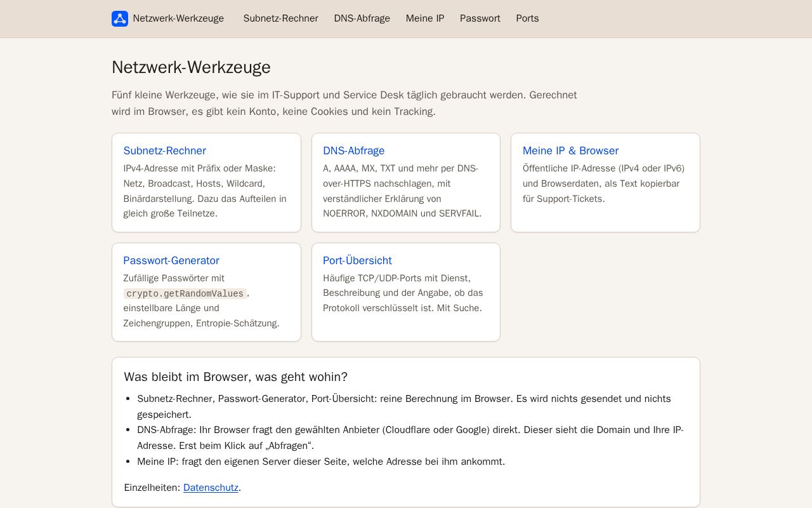Open the Subnetz-Rechner card link

point(165,150)
